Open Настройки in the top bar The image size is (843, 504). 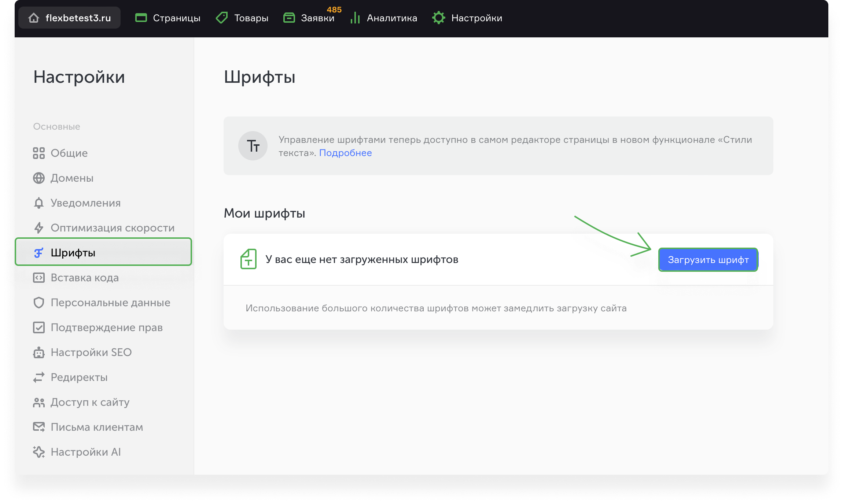click(x=467, y=18)
